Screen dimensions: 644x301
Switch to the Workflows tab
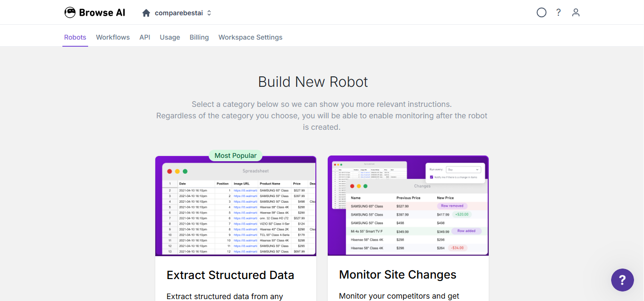click(x=113, y=37)
